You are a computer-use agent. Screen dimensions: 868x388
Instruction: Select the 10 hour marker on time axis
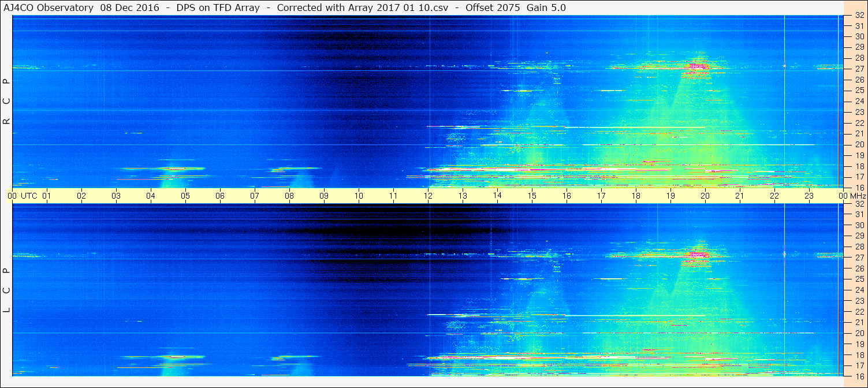point(359,196)
